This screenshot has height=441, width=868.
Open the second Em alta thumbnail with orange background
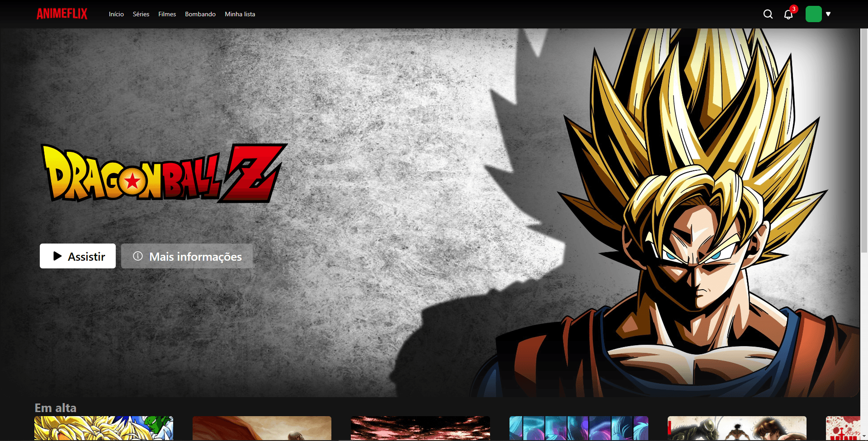coord(262,428)
